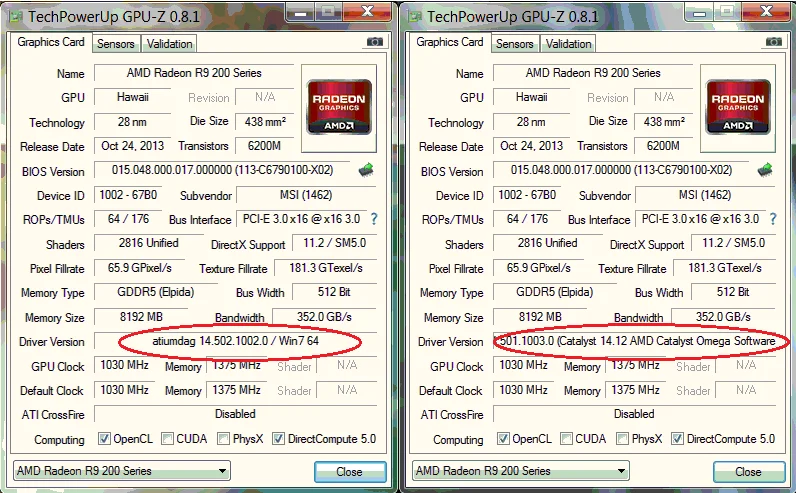The width and height of the screenshot is (796, 493).
Task: Click the Driver Version field in right window
Action: pos(635,341)
